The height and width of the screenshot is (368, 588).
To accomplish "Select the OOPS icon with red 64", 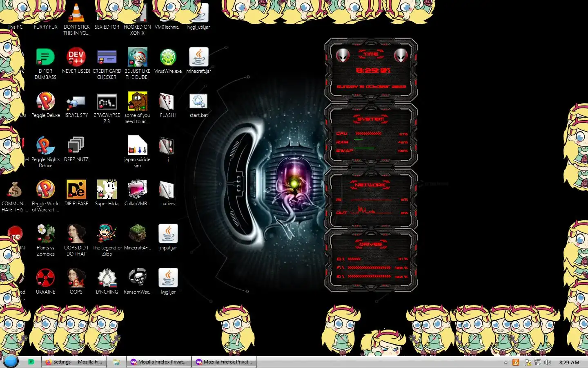I will coord(76,281).
